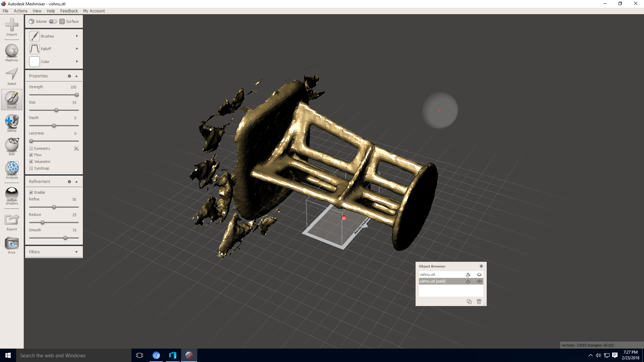Open the Print view
This screenshot has height=362, width=644.
12,245
